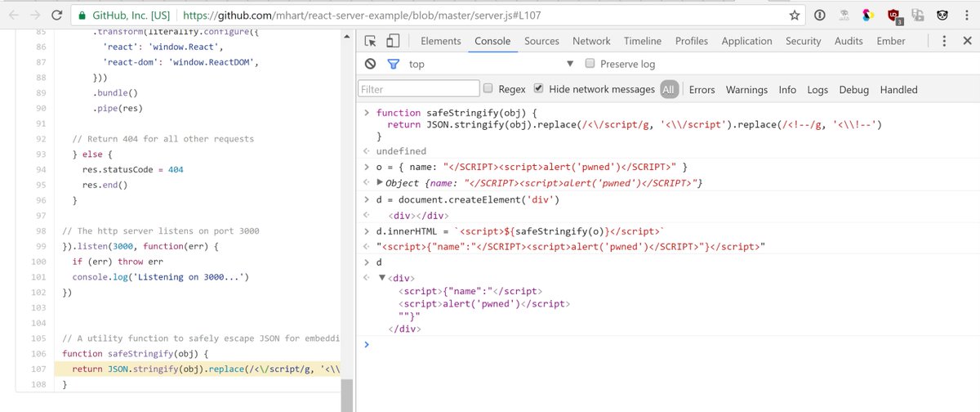Image resolution: width=980 pixels, height=412 pixels.
Task: Toggle the device toolbar icon
Action: click(392, 41)
